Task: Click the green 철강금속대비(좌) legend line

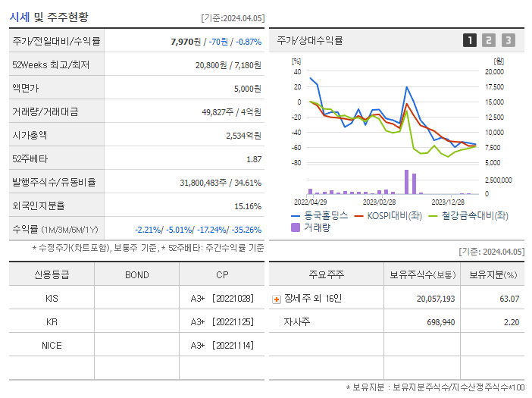Action: coord(433,216)
